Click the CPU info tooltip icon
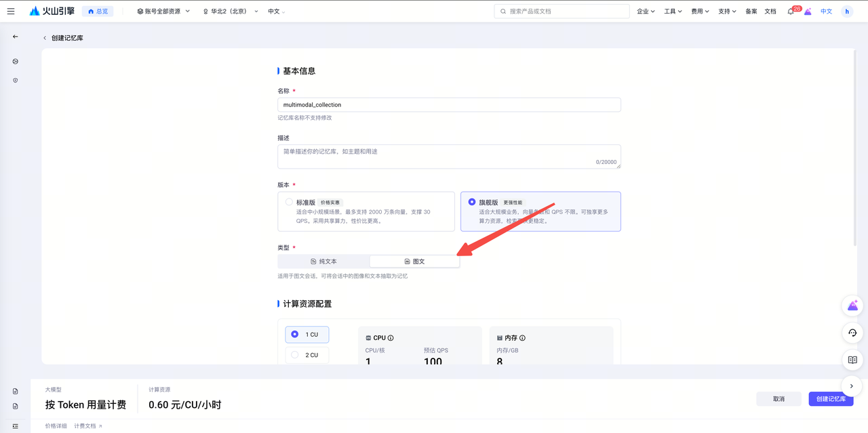 [x=391, y=338]
